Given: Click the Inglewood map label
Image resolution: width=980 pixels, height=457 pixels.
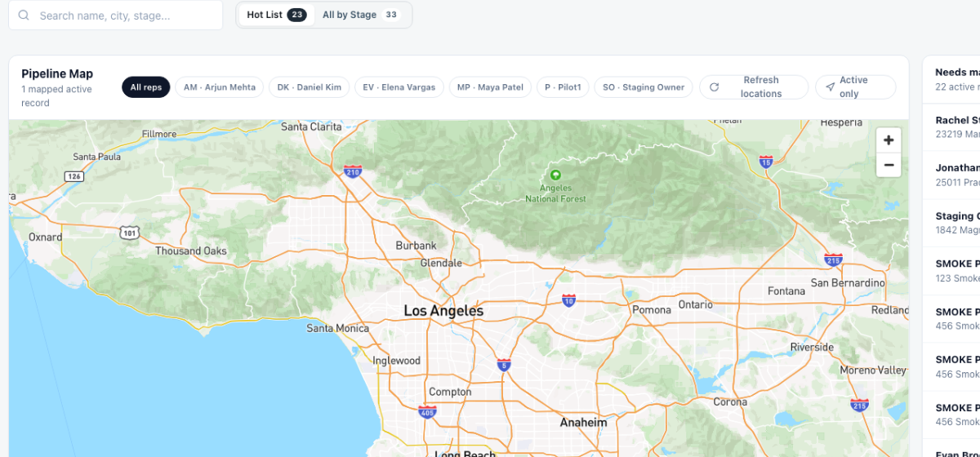Looking at the screenshot, I should tap(397, 361).
